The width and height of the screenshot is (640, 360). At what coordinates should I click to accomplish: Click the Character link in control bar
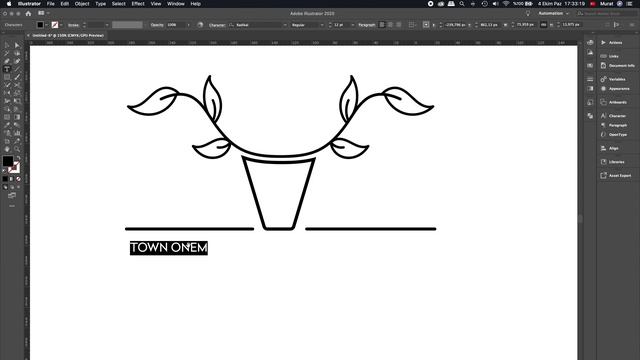(217, 25)
